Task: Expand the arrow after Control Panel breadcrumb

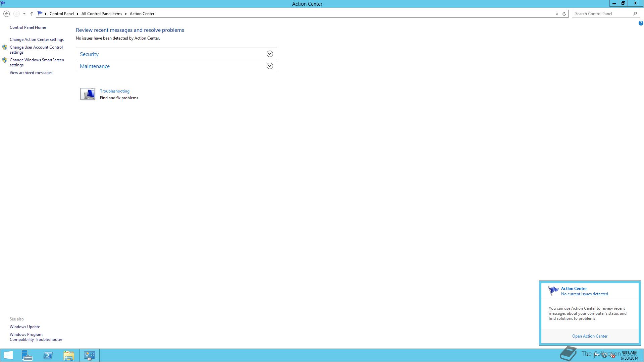Action: coord(78,14)
